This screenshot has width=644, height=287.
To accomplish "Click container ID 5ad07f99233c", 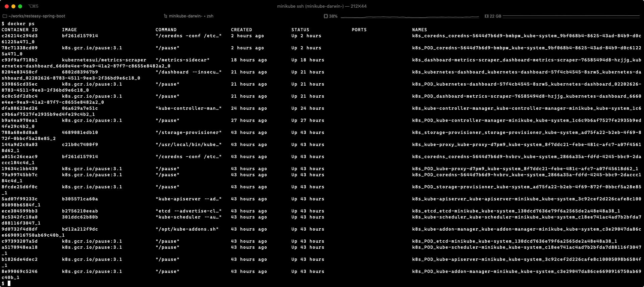I will click(x=20, y=199).
